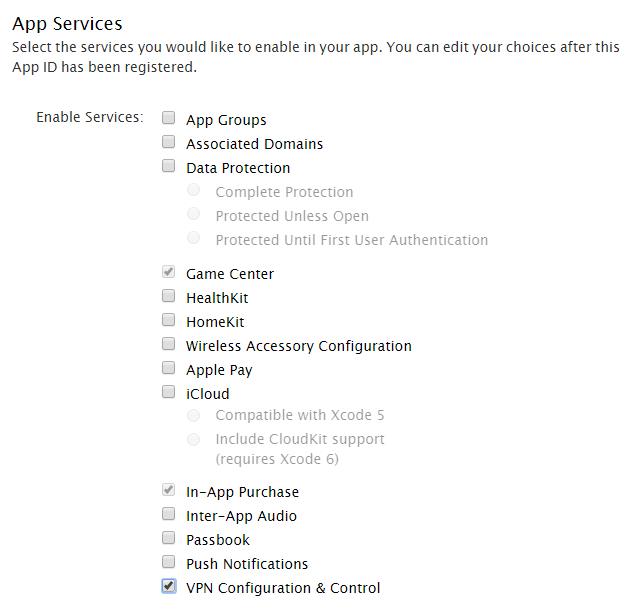This screenshot has height=607, width=633.
Task: Select Include CloudKit support radio button
Action: [193, 439]
